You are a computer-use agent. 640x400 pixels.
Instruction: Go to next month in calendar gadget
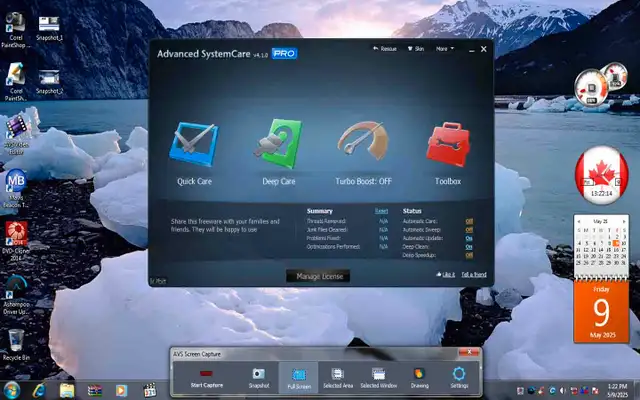click(x=624, y=222)
